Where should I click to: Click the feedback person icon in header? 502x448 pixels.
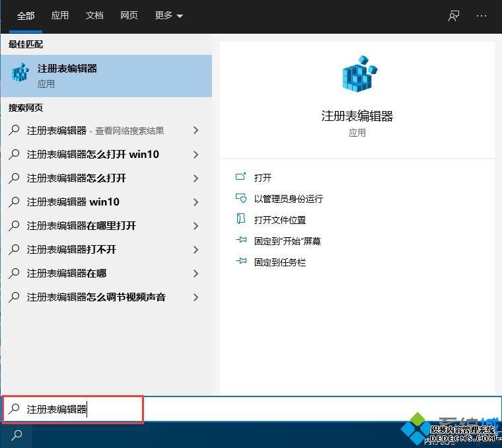[454, 16]
